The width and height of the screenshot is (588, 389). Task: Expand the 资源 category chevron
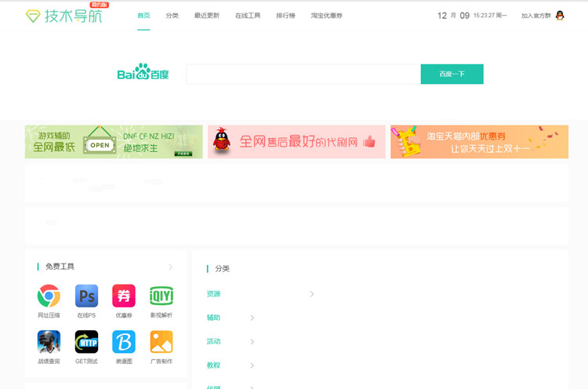pos(312,294)
